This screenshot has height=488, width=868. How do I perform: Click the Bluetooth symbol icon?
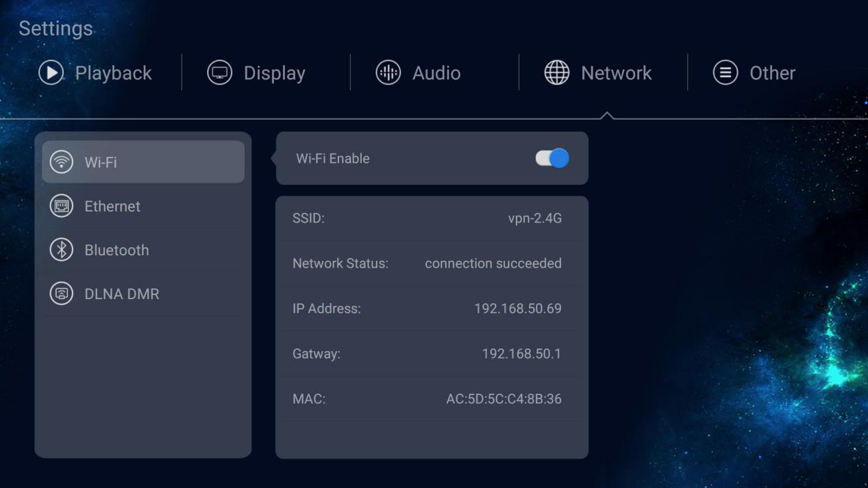pos(62,250)
